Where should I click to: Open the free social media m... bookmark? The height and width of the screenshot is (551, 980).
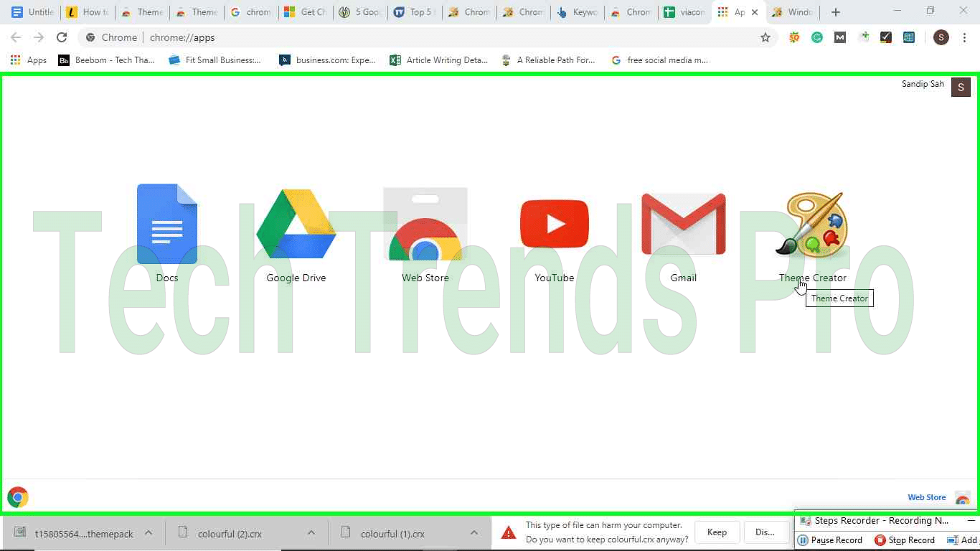click(x=660, y=60)
